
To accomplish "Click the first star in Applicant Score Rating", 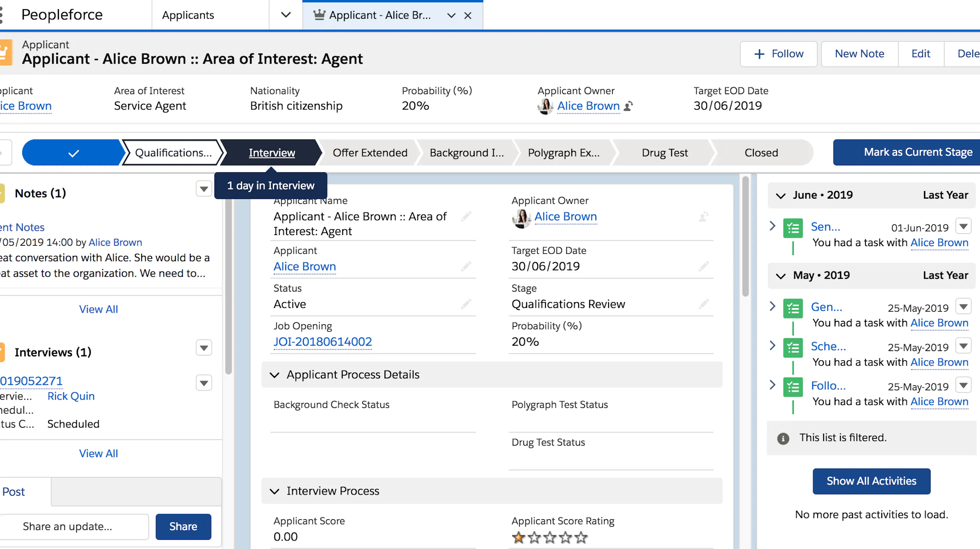I will [x=518, y=538].
